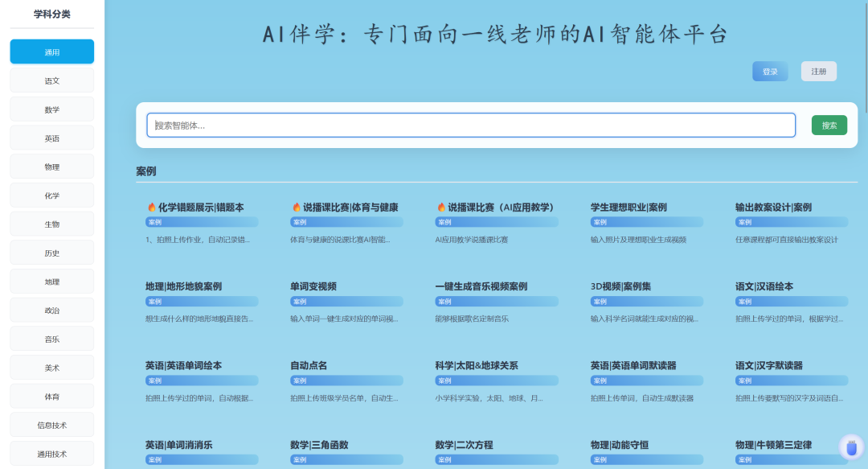Viewport: 868px width, 469px height.
Task: Open the 学生理想职业|案例 card
Action: click(628, 208)
